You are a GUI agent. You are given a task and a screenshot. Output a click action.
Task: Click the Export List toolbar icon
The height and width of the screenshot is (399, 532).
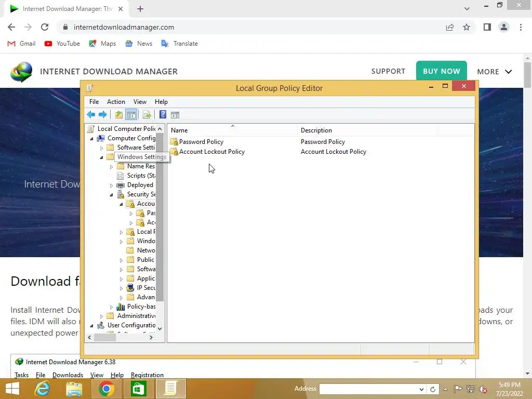click(147, 115)
